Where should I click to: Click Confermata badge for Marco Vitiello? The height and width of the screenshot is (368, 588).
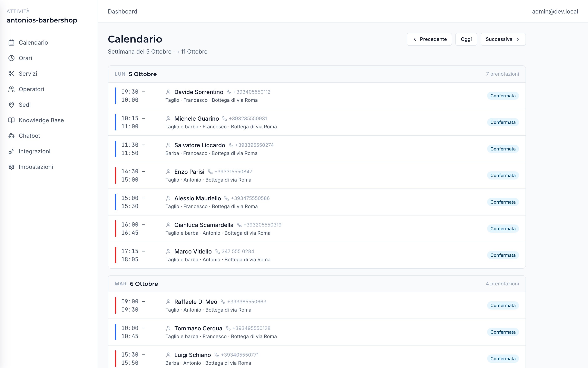point(503,255)
